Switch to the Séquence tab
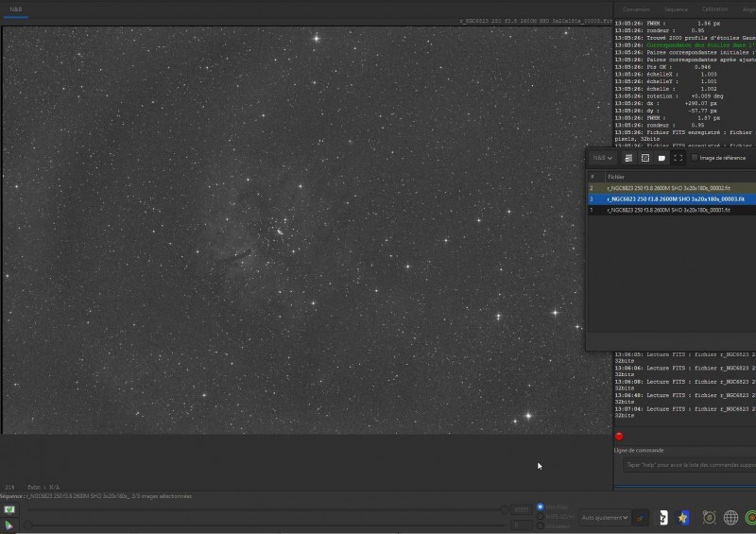The height and width of the screenshot is (534, 756). [676, 9]
